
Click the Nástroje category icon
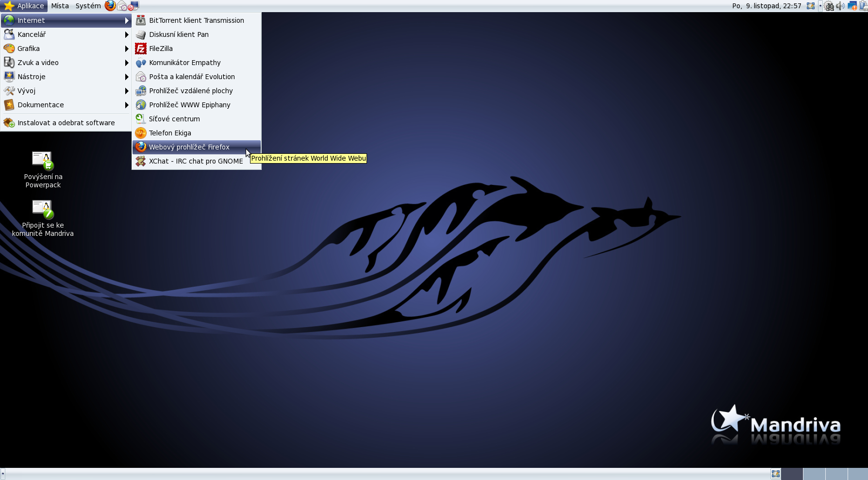point(9,77)
